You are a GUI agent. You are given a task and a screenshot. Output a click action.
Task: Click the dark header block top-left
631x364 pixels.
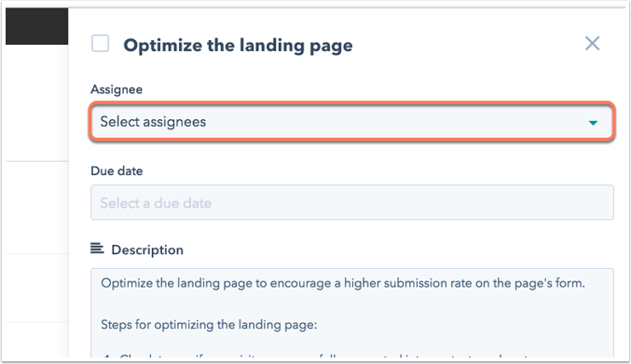tap(36, 26)
